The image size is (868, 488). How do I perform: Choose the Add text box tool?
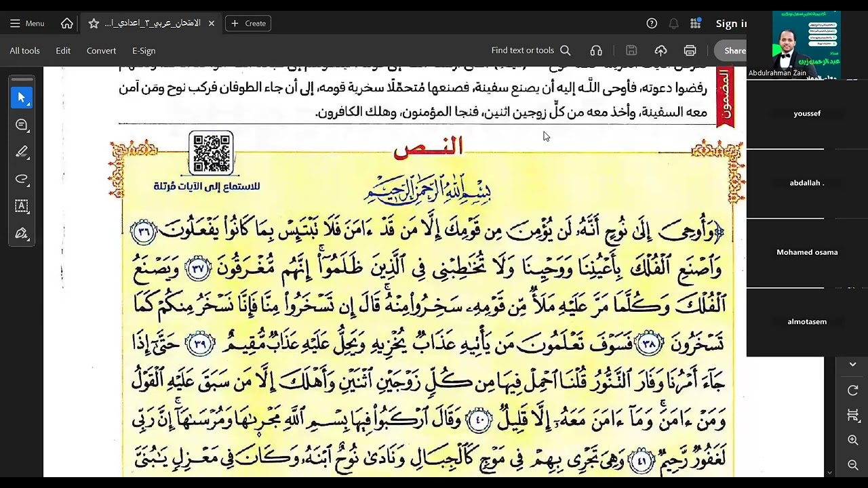(x=22, y=206)
